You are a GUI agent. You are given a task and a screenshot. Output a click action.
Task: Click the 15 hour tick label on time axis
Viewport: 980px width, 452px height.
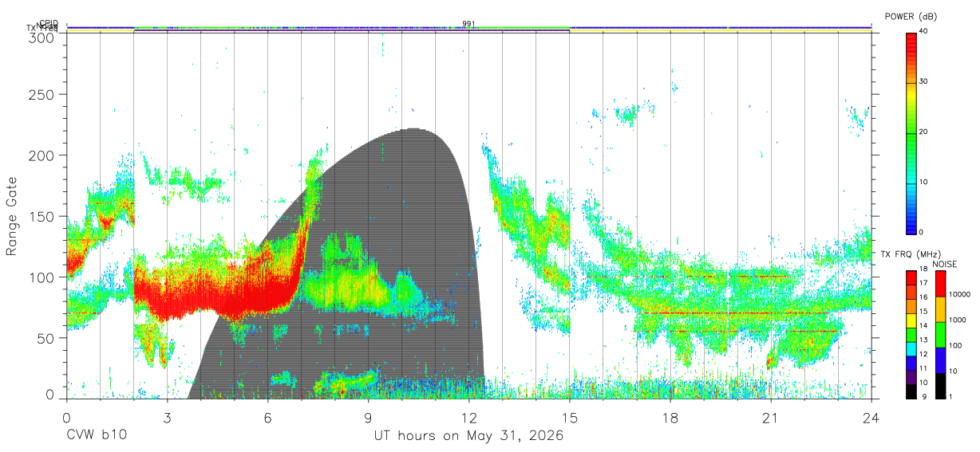(x=569, y=418)
